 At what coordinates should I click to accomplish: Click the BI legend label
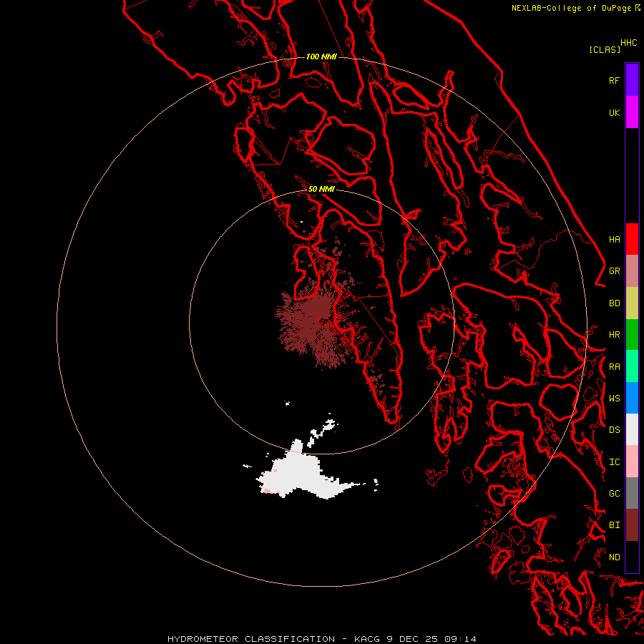coord(614,525)
